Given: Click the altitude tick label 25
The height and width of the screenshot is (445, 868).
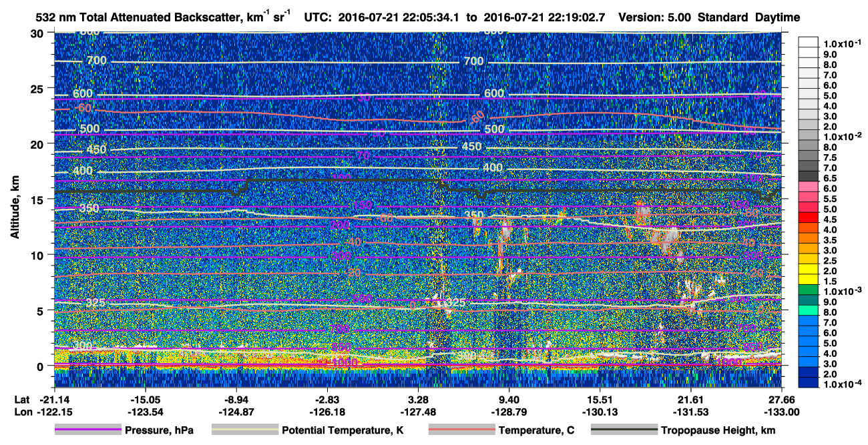Looking at the screenshot, I should (x=39, y=89).
